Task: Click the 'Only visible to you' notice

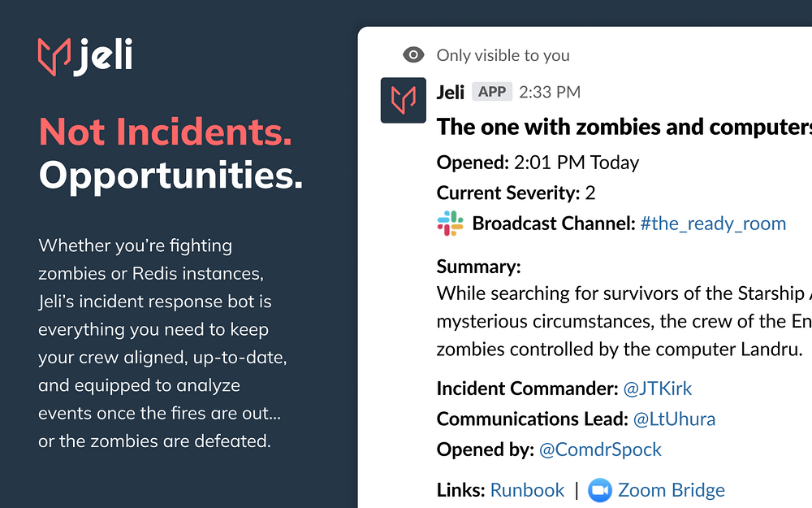Action: 503,55
